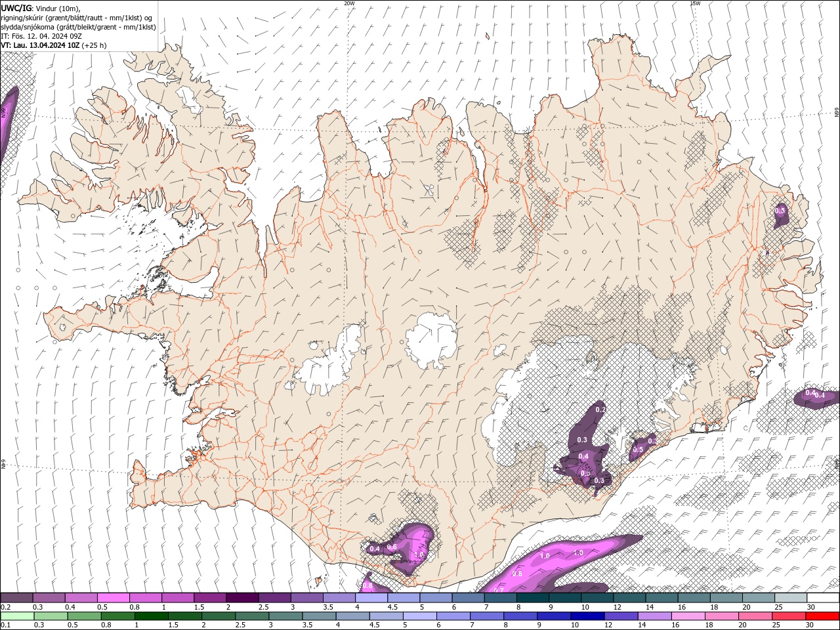Click the "0.2" contour label on the southeast glacier
Viewport: 840px width, 630px height.
coord(600,409)
